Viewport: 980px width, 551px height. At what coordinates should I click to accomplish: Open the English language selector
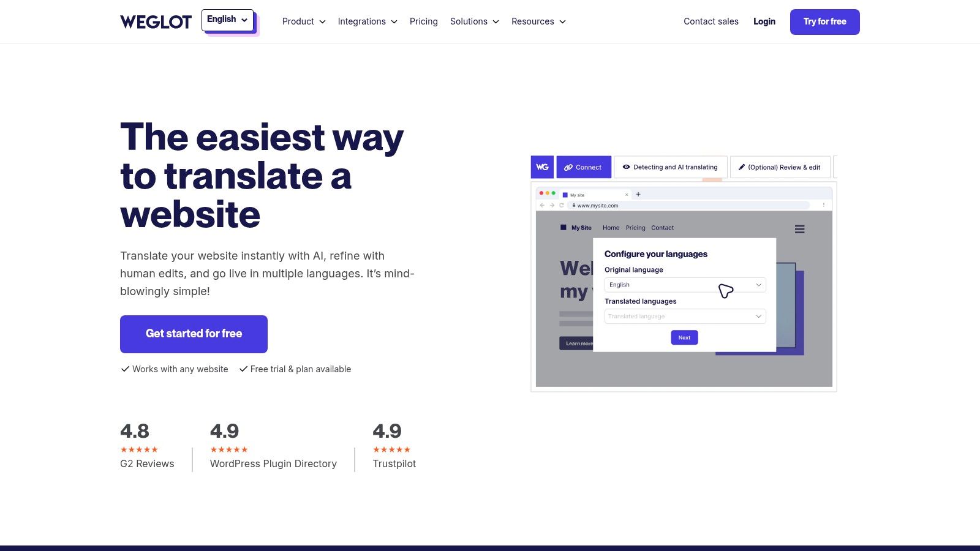click(x=227, y=20)
